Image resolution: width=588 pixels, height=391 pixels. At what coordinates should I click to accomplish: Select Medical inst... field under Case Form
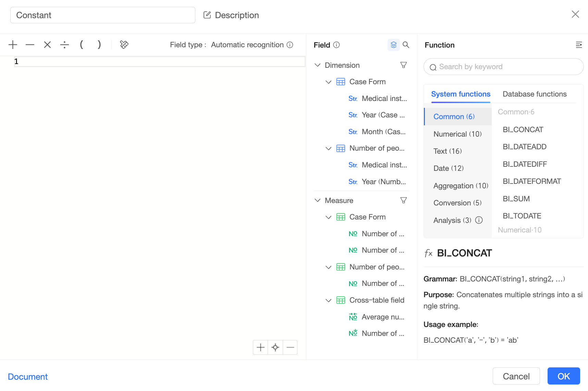(378, 99)
